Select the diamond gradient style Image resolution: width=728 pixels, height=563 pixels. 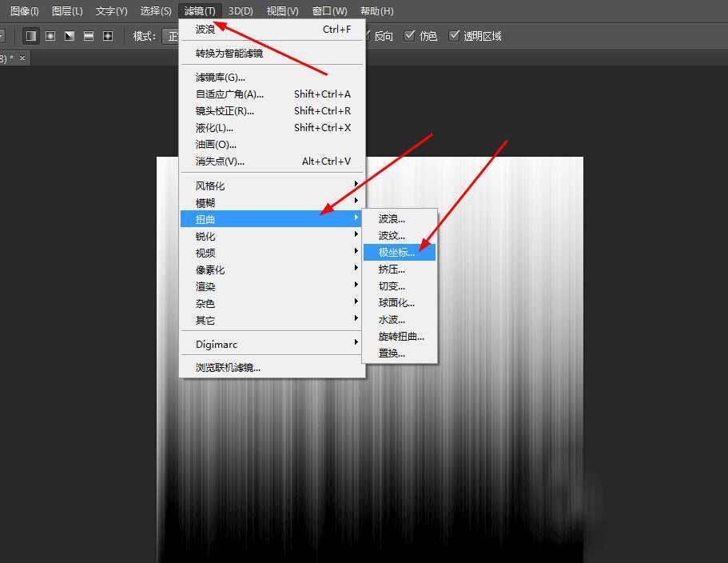[x=107, y=35]
